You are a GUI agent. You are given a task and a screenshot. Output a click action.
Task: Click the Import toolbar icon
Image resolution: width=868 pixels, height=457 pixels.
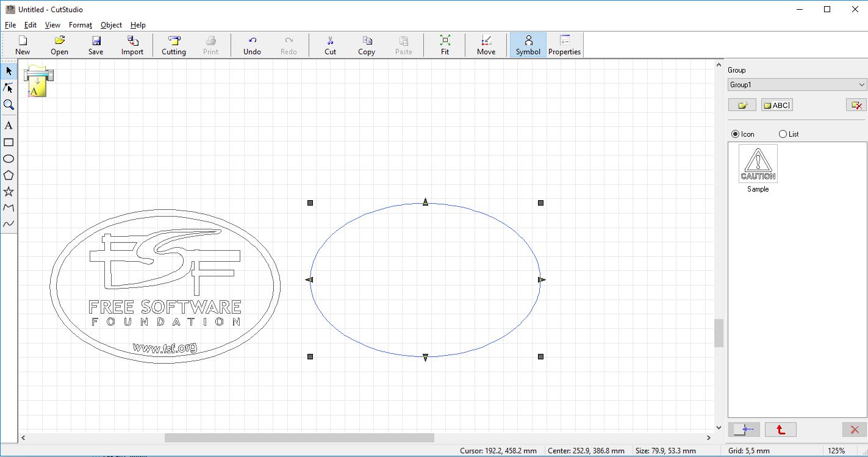(x=132, y=45)
